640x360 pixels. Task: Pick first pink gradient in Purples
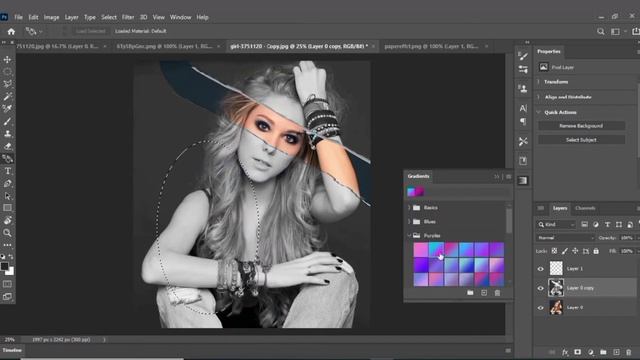coord(421,249)
